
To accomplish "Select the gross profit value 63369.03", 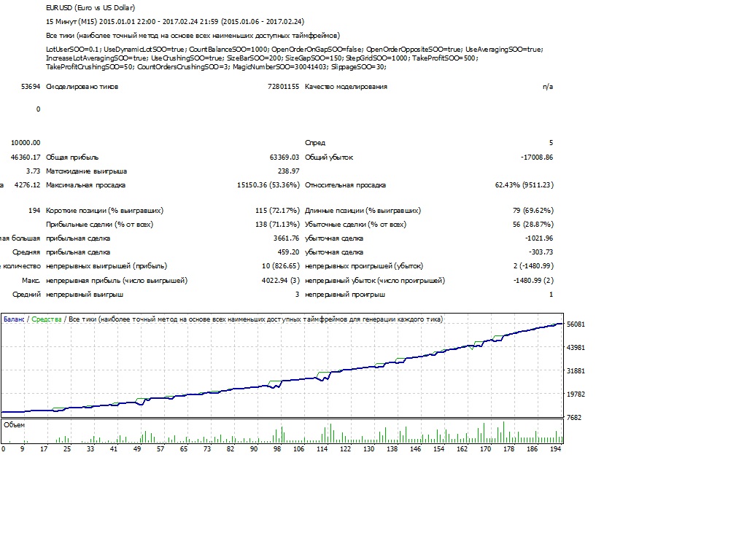I will click(285, 157).
